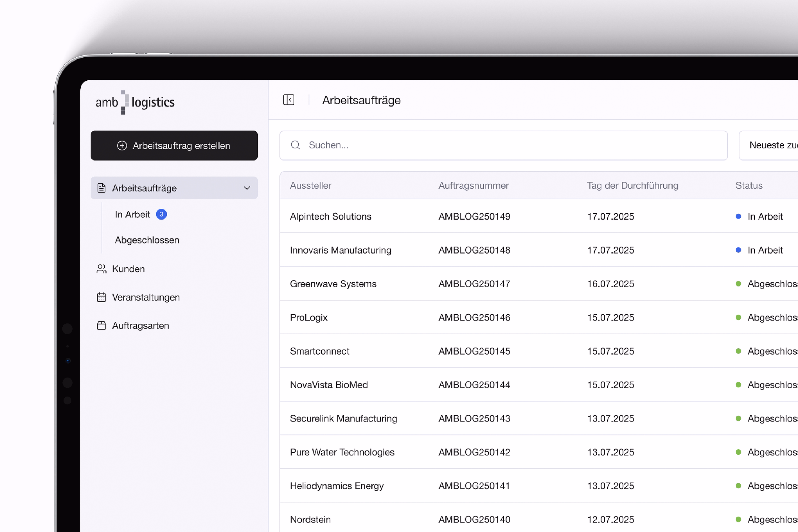
Task: Open the Smartconnect row
Action: [539, 351]
